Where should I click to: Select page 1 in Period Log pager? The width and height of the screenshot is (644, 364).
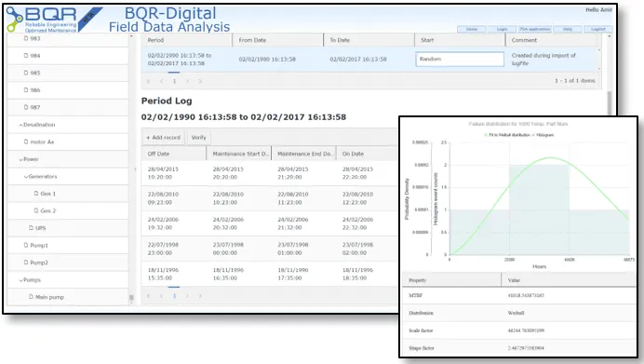pyautogui.click(x=174, y=296)
